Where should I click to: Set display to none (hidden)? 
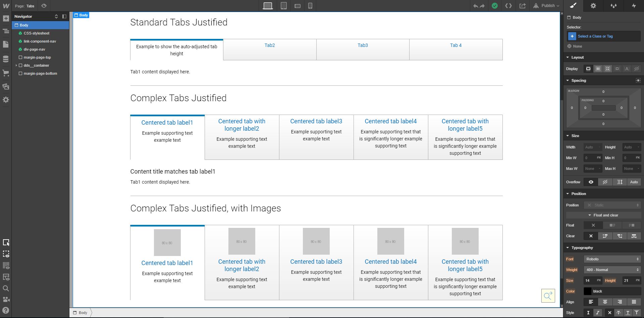pyautogui.click(x=636, y=69)
